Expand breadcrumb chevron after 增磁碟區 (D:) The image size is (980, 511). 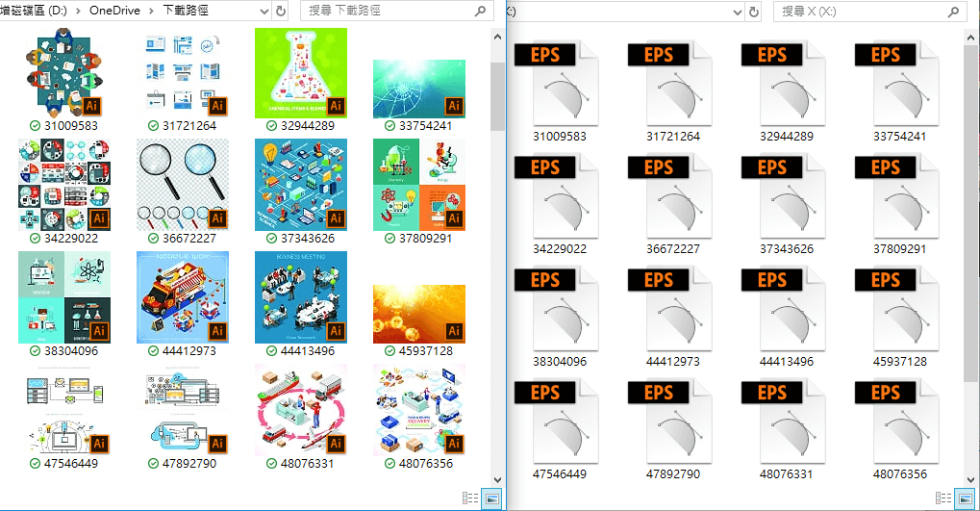point(79,12)
